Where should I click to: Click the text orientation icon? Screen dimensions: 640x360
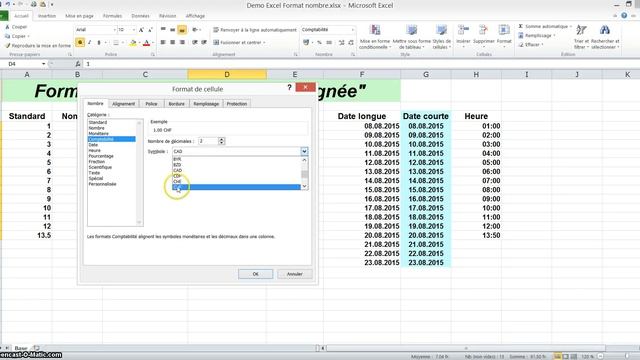[195, 30]
